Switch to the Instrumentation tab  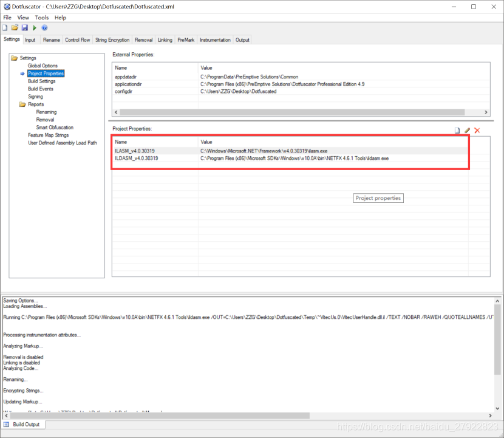click(x=215, y=40)
